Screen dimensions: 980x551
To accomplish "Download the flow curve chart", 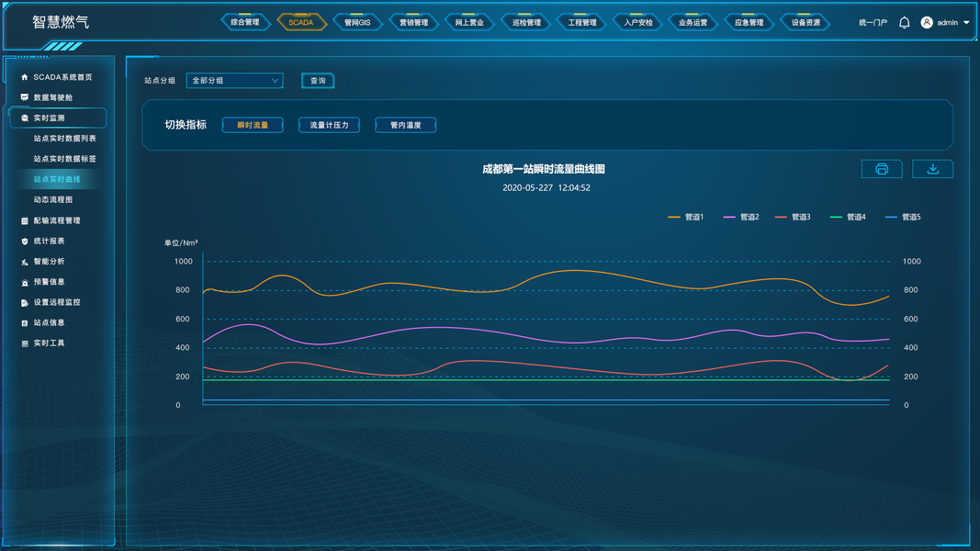I will [932, 169].
